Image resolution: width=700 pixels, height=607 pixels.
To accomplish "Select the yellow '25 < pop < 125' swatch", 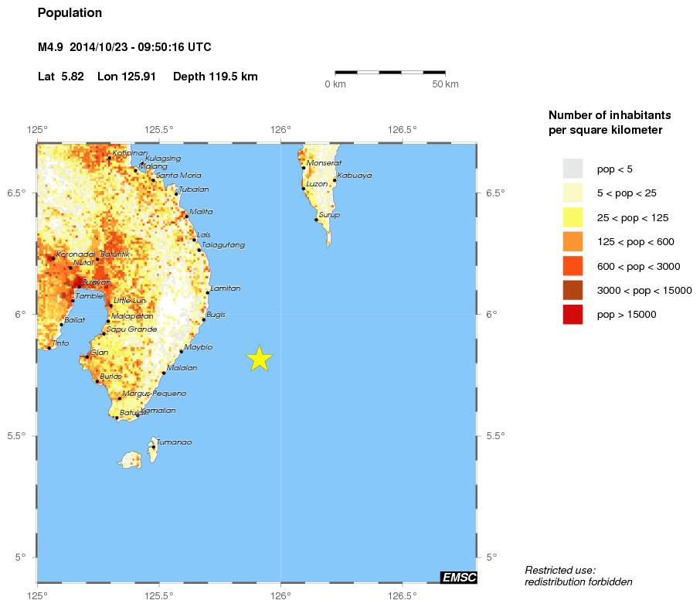I will (573, 217).
